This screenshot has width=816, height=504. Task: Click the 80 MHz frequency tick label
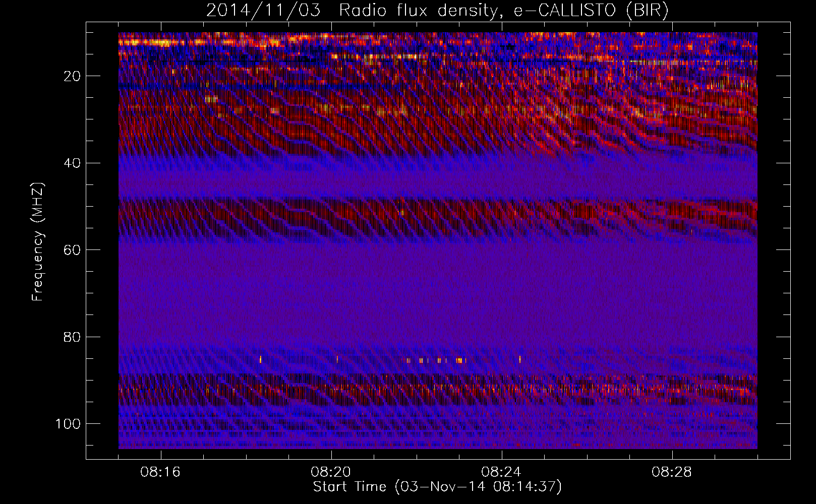coord(73,337)
